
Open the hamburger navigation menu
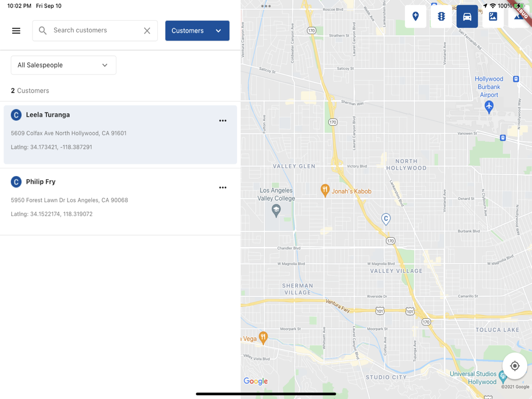(x=16, y=31)
